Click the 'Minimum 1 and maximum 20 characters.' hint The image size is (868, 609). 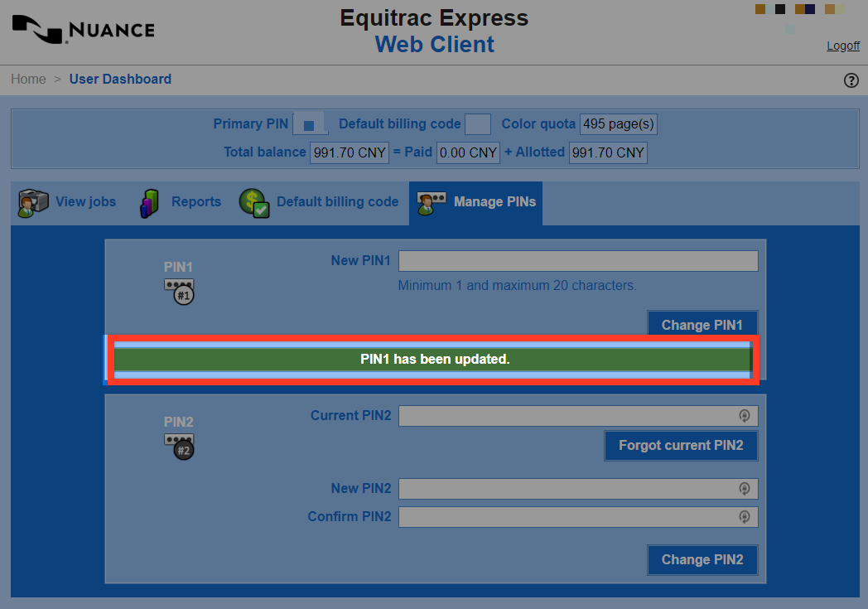[518, 286]
